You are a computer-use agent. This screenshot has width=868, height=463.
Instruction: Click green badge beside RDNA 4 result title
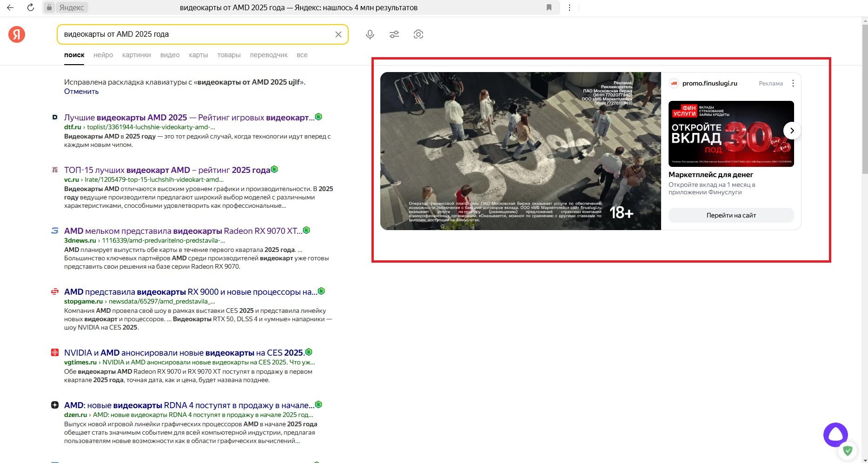click(318, 404)
